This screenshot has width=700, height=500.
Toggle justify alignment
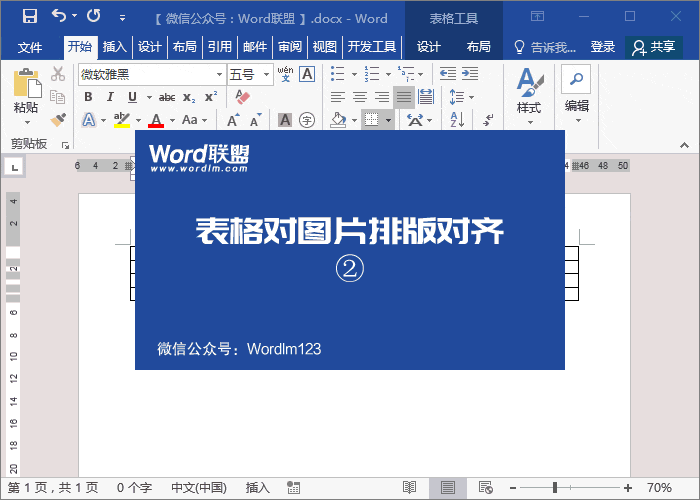(x=404, y=97)
